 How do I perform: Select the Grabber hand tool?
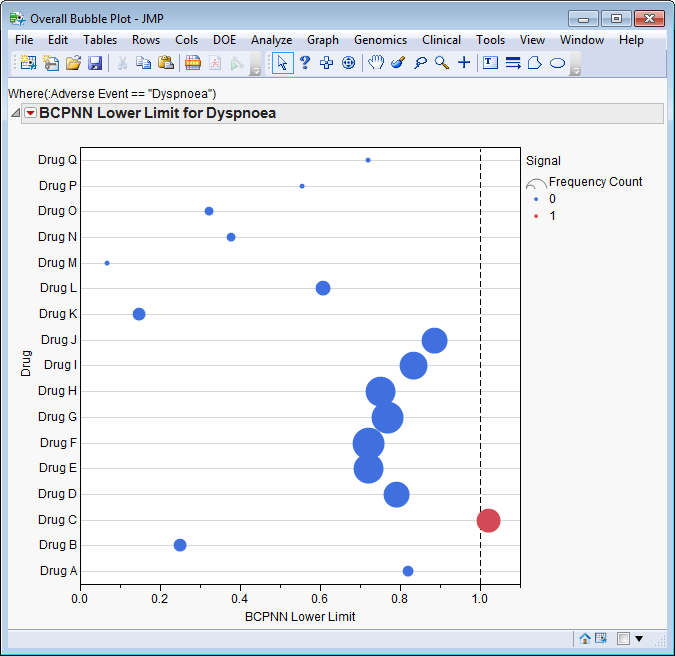pyautogui.click(x=376, y=63)
